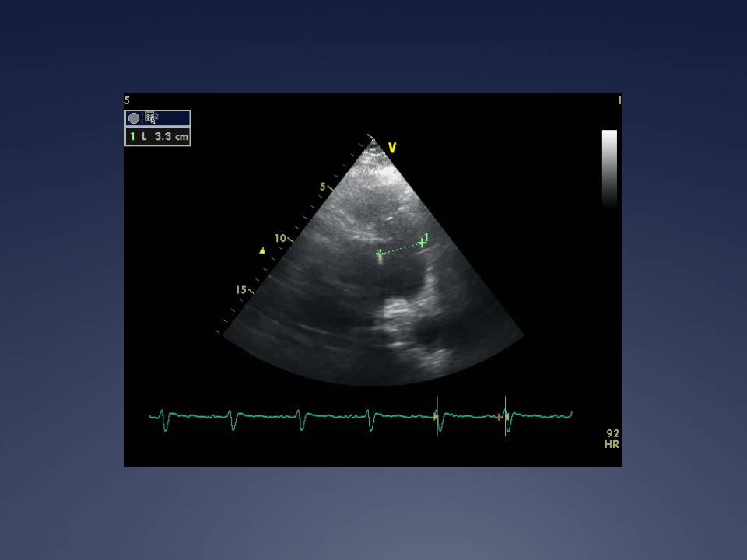The image size is (747, 560).
Task: Click the 10 cm depth scale label
Action: 279,238
